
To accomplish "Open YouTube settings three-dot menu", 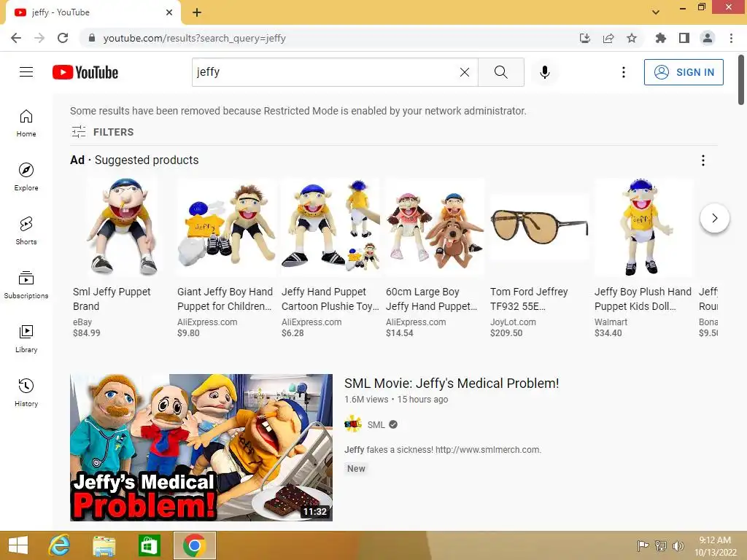I will point(623,72).
